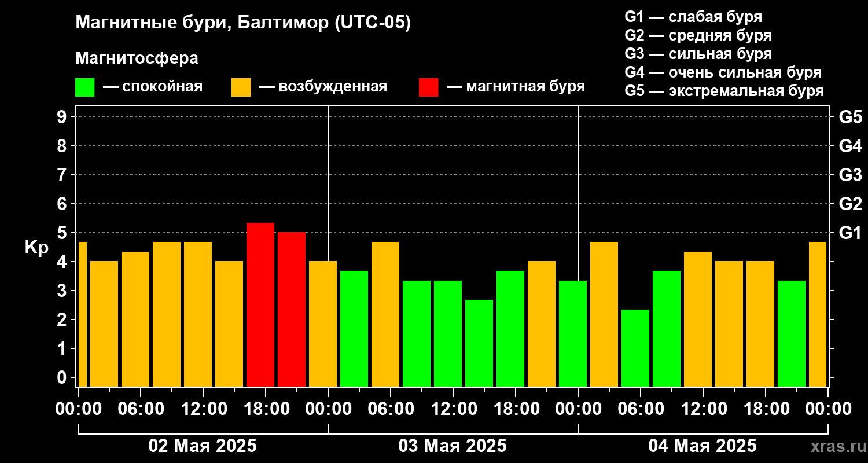This screenshot has height=463, width=868.
Task: Click the "— спокойная" legend label
Action: 153,87
